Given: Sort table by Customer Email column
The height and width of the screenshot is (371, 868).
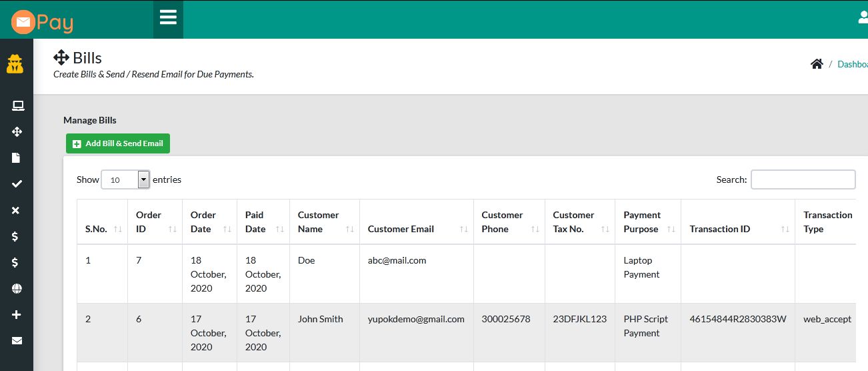Looking at the screenshot, I should pos(416,229).
